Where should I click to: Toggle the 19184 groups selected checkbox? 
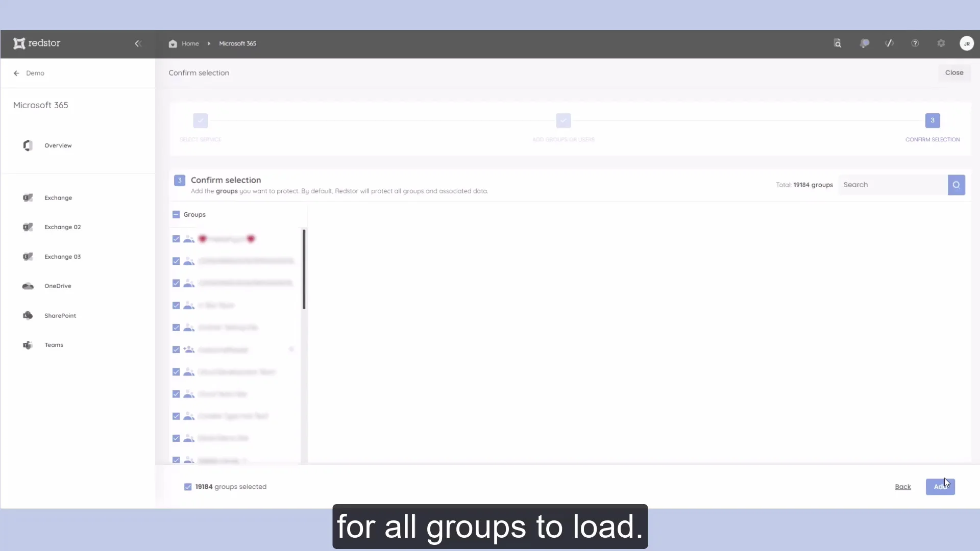pos(188,487)
